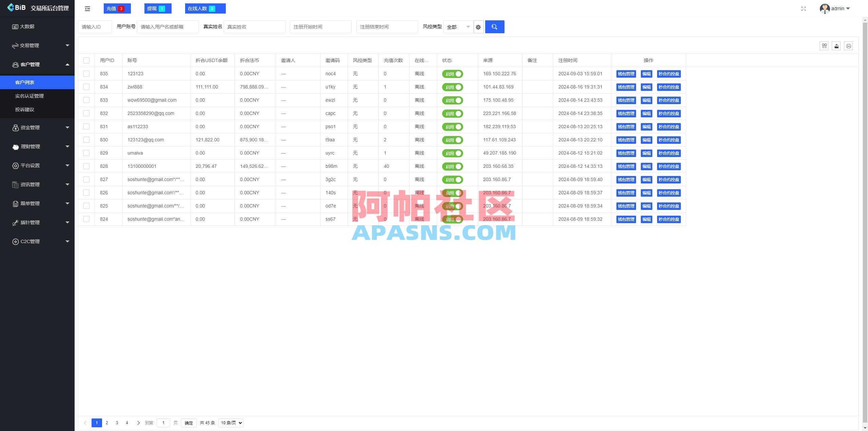Toggle the 启用 switch for user 835
Image resolution: width=868 pixels, height=431 pixels.
[453, 74]
